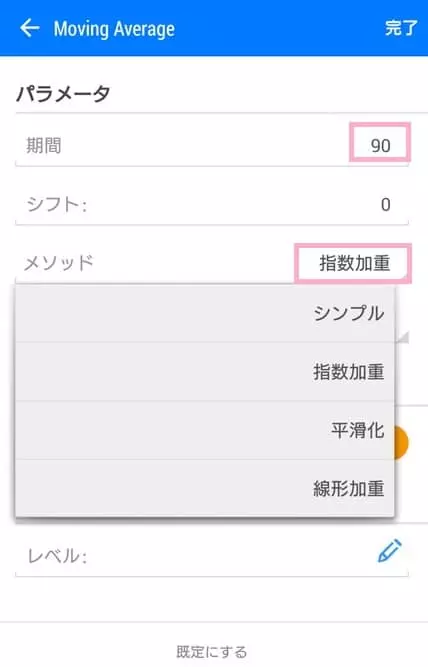
Task: Select 線形加重 from the method list
Action: pyautogui.click(x=205, y=488)
